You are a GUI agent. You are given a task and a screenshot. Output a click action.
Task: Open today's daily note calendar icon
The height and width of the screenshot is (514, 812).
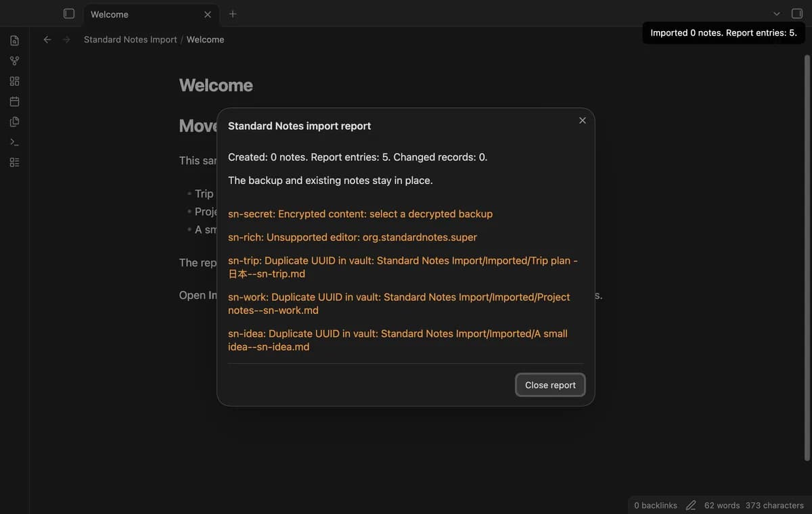[x=14, y=101]
